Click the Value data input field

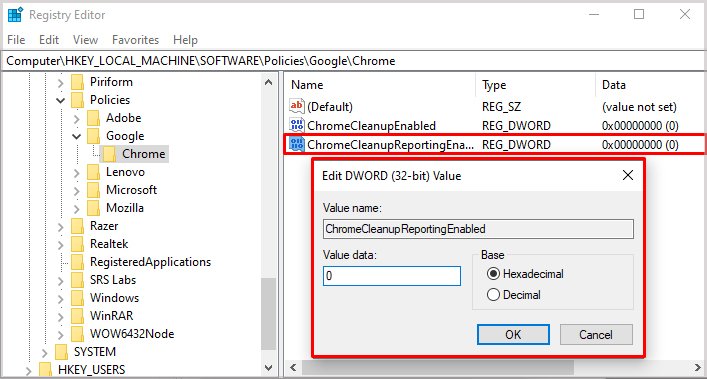(x=392, y=276)
